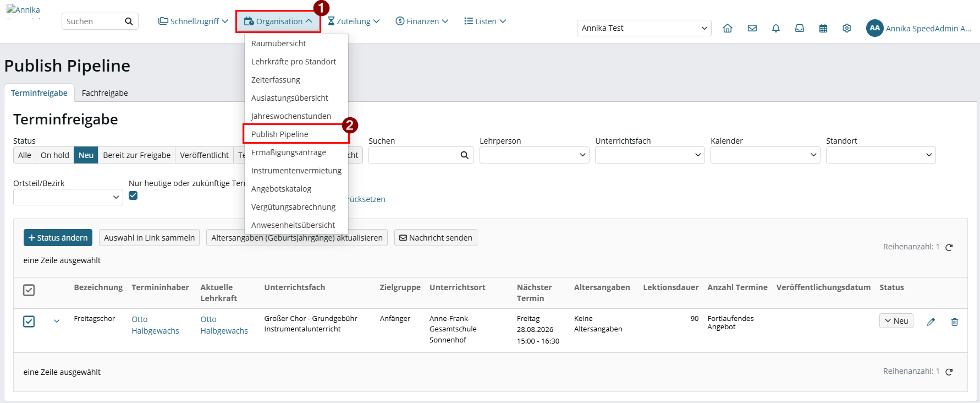This screenshot has height=403, width=980.
Task: Click the 'Bezeichnung' column header
Action: pyautogui.click(x=98, y=287)
